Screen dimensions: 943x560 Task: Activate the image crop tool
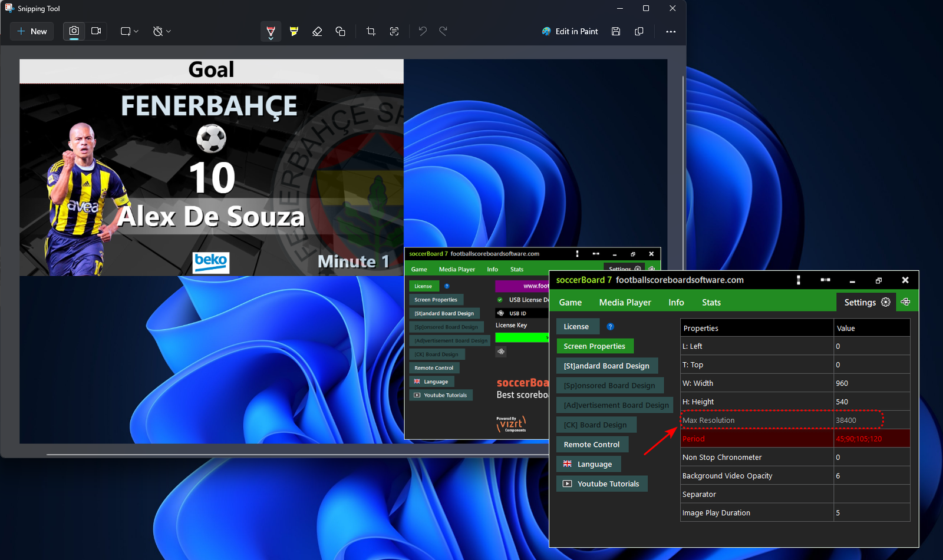pyautogui.click(x=371, y=31)
